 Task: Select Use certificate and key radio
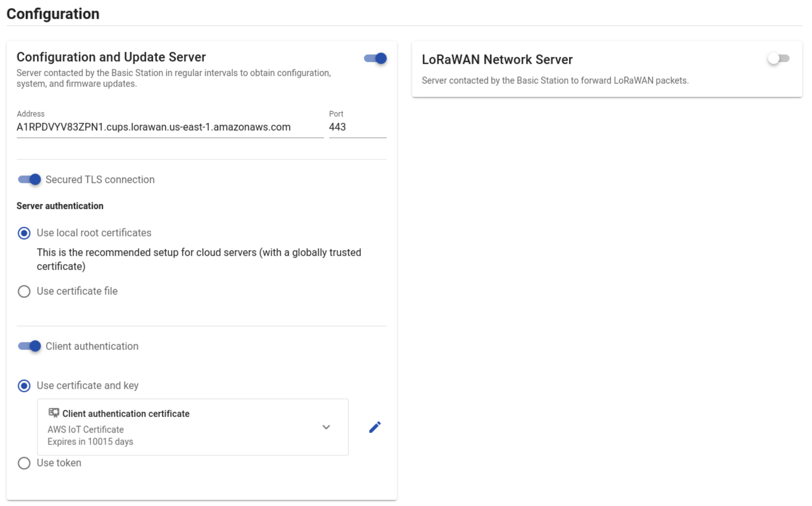24,386
